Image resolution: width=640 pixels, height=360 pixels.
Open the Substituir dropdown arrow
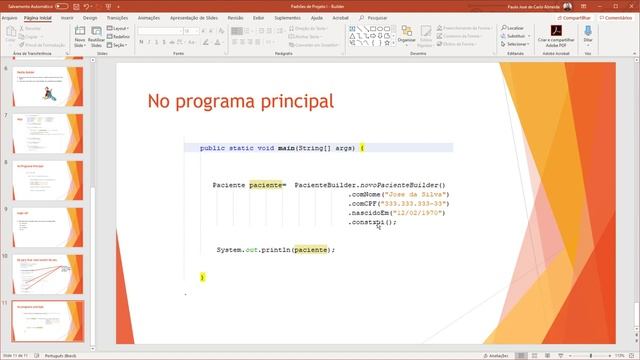pyautogui.click(x=529, y=36)
